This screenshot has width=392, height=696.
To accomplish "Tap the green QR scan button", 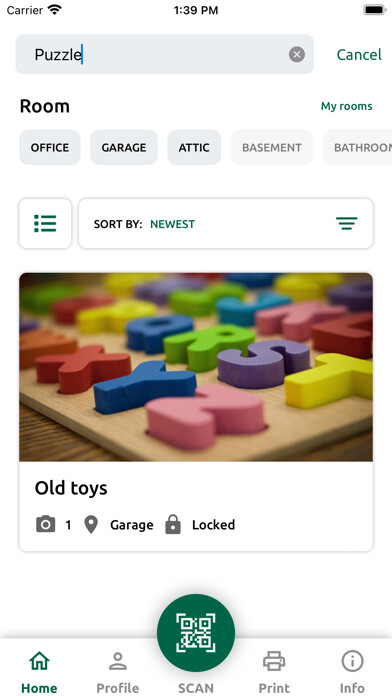I will click(196, 633).
